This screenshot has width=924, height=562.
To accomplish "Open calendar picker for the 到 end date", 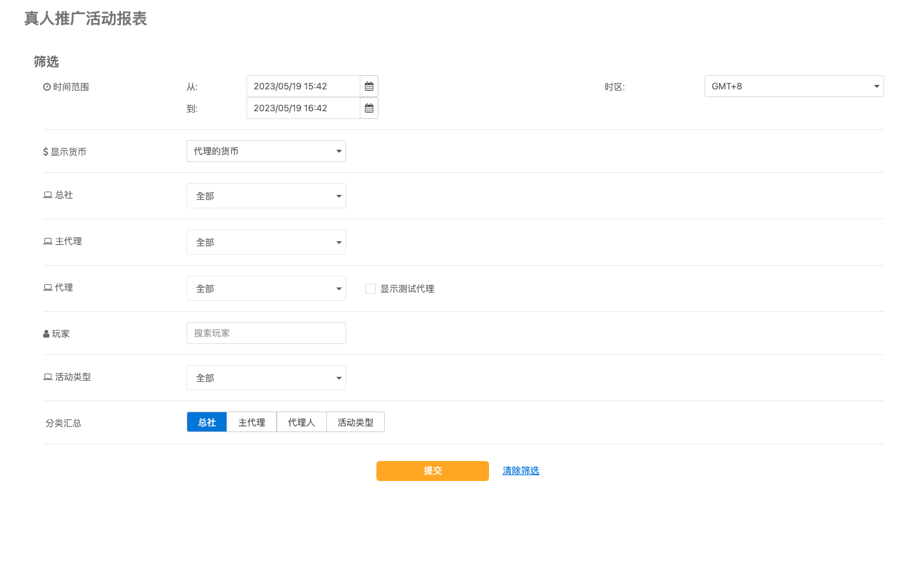I will [x=369, y=108].
